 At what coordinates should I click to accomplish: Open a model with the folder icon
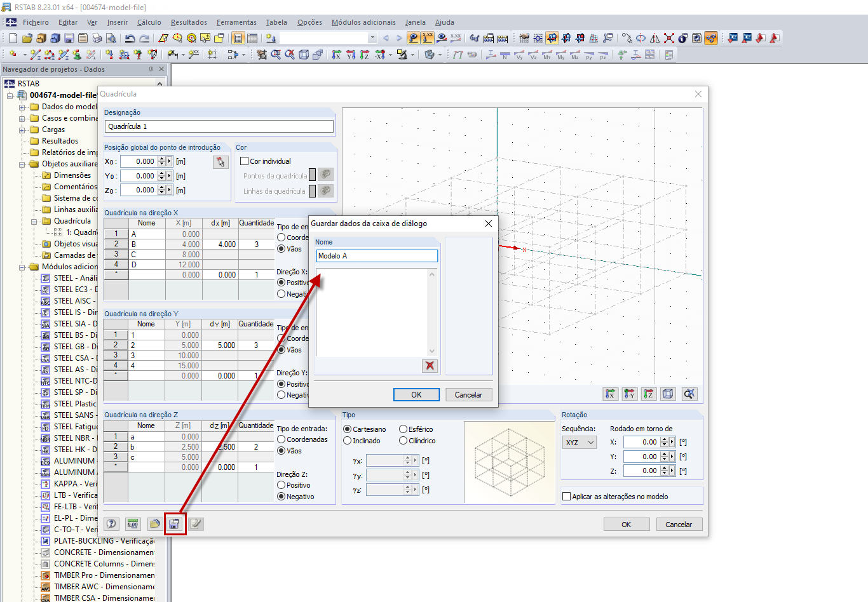[x=27, y=38]
